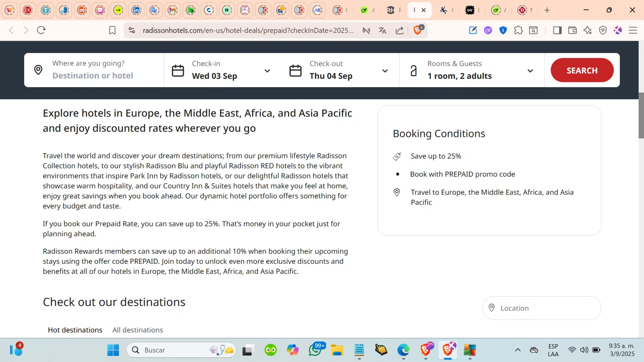Switch to pinned Google Translate tab
The height and width of the screenshot is (362, 644).
(x=155, y=10)
